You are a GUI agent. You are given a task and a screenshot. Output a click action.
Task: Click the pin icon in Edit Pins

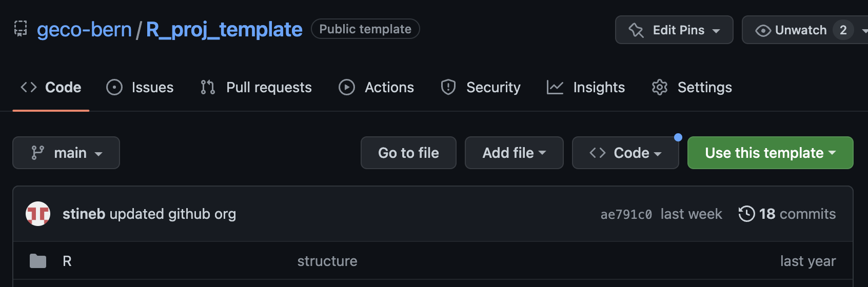click(636, 30)
